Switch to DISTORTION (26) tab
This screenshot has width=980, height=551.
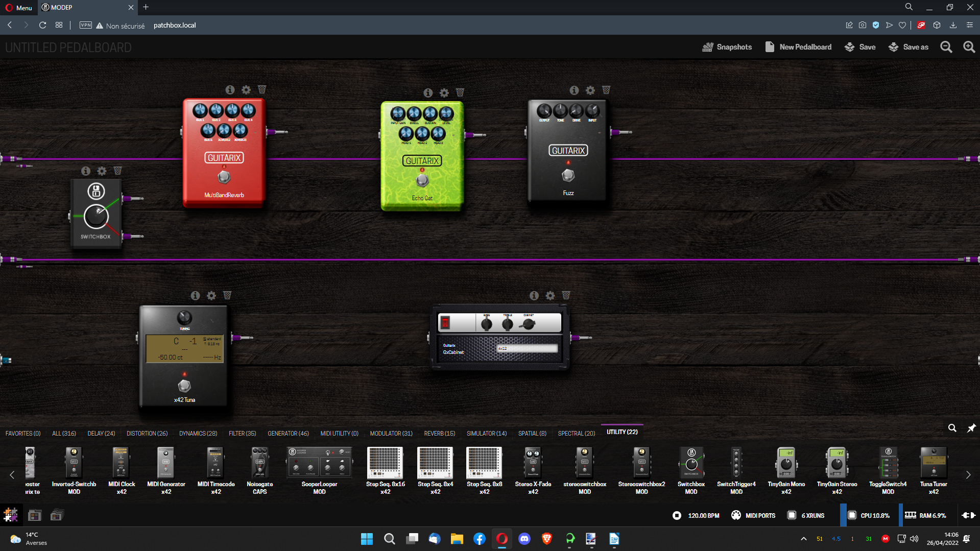pyautogui.click(x=147, y=434)
